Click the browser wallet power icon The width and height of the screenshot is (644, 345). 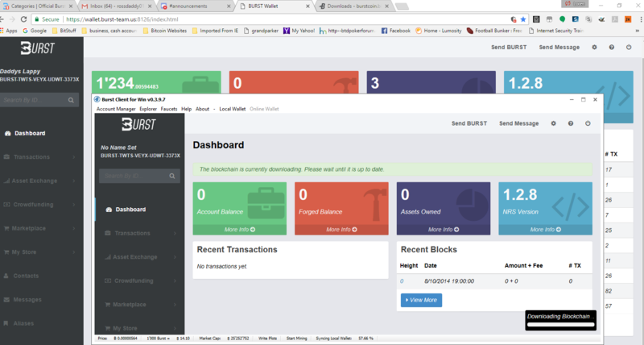[x=630, y=48]
